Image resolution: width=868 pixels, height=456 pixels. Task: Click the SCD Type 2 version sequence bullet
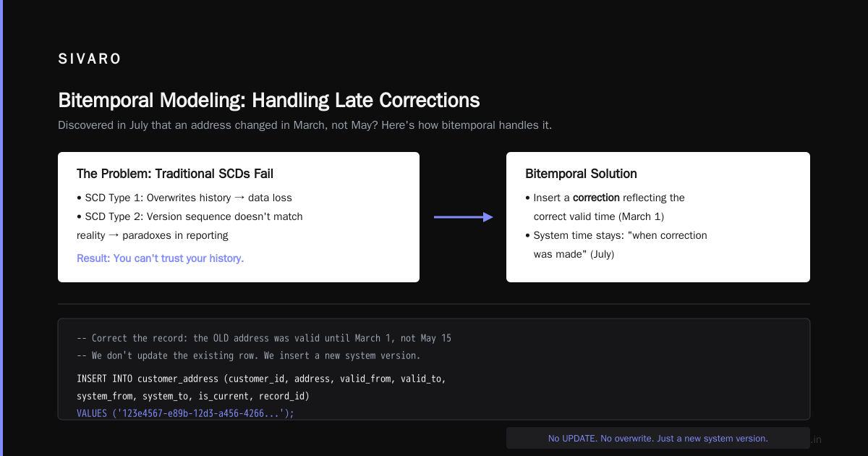tap(190, 226)
